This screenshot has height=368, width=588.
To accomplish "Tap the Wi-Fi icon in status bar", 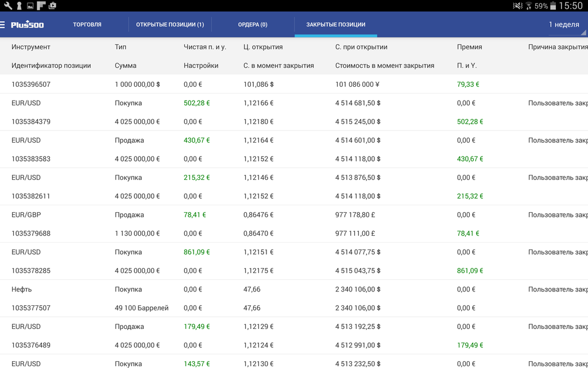I will tap(528, 6).
